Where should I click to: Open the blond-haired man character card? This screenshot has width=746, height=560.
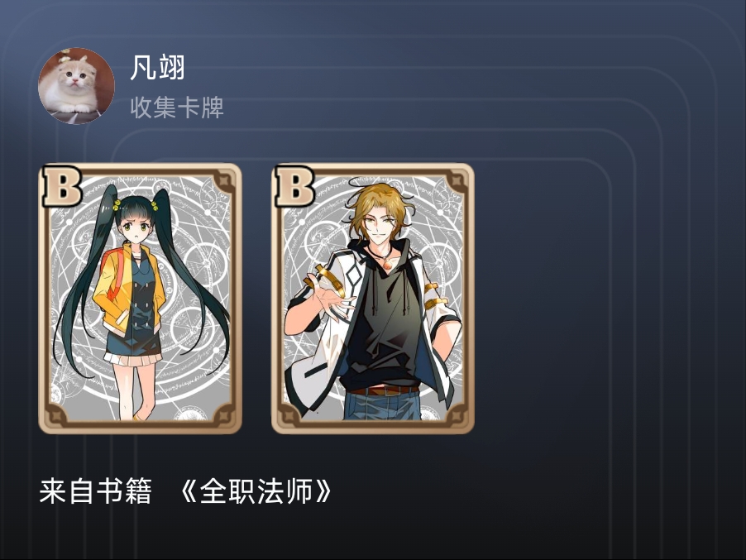(372, 299)
